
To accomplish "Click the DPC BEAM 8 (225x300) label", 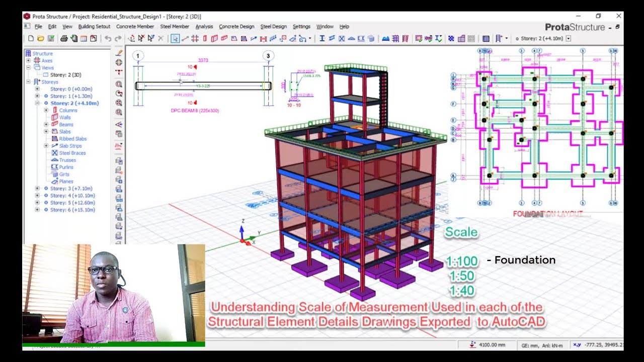I will 195,111.
